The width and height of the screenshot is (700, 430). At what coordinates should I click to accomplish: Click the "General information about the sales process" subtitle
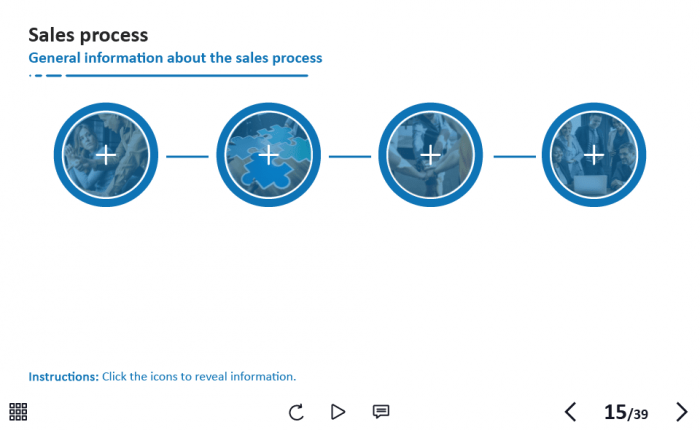tap(175, 58)
